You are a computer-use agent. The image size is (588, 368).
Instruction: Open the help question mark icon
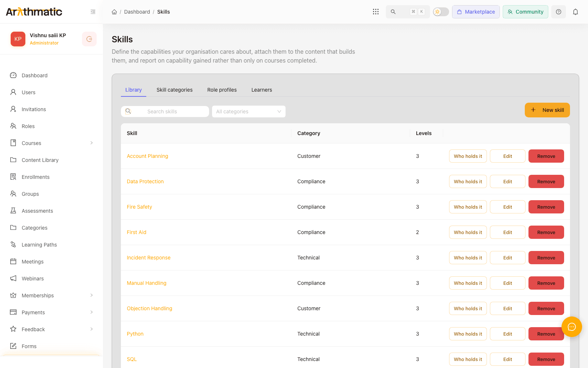click(559, 12)
